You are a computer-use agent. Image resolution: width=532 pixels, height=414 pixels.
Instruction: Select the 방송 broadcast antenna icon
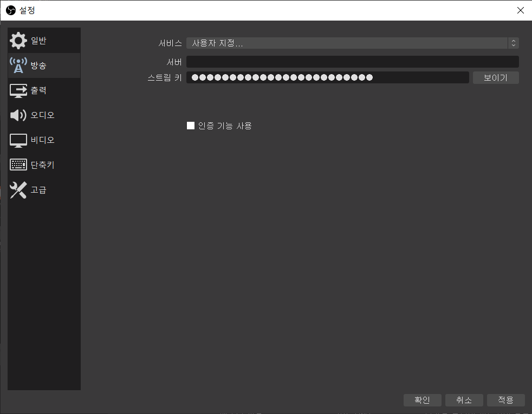tap(18, 65)
